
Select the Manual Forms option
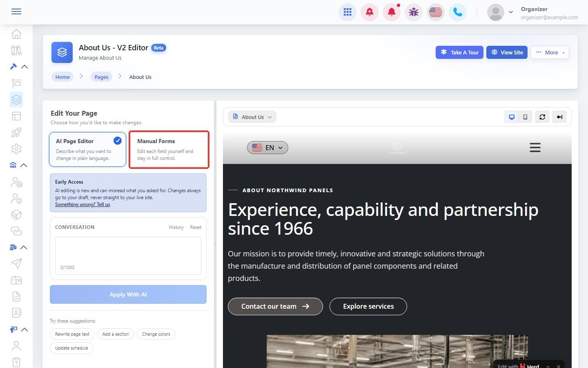pyautogui.click(x=169, y=149)
